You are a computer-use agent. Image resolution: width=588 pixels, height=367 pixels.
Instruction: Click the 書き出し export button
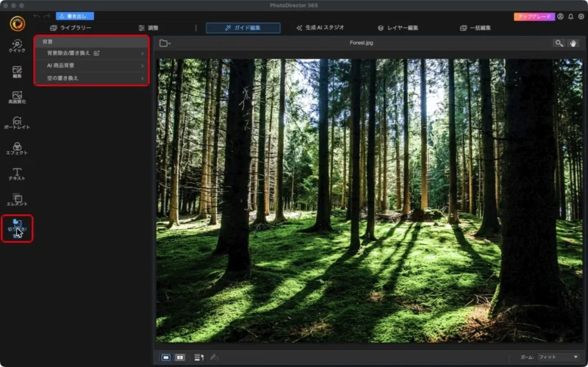75,16
